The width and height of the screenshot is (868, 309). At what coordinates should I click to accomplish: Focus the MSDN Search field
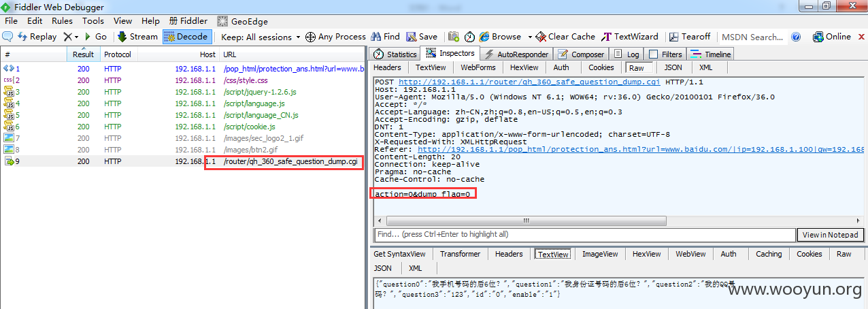(752, 37)
